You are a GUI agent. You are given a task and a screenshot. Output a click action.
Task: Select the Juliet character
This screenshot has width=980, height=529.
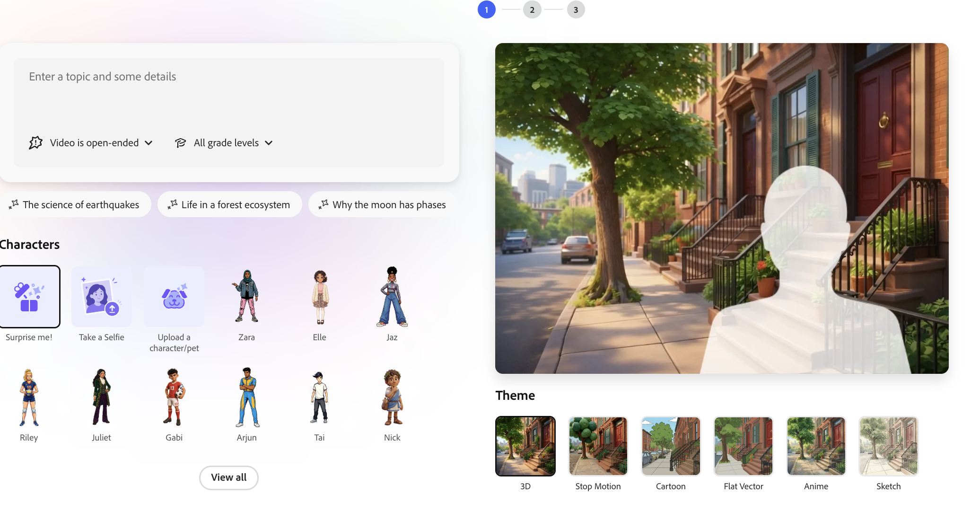coord(102,397)
